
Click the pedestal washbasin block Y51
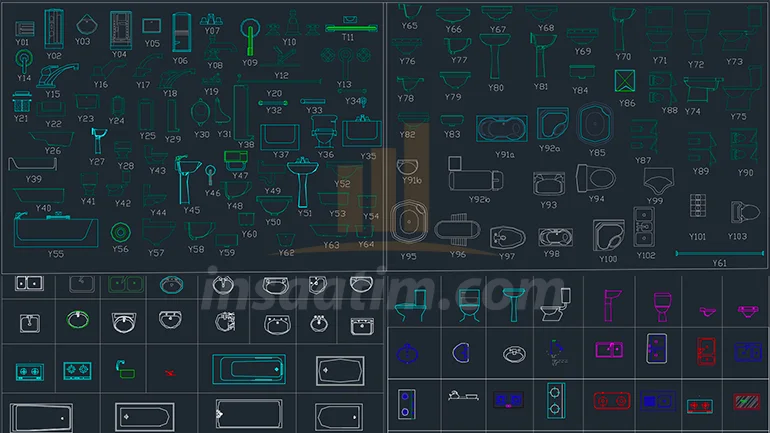pyautogui.click(x=302, y=183)
